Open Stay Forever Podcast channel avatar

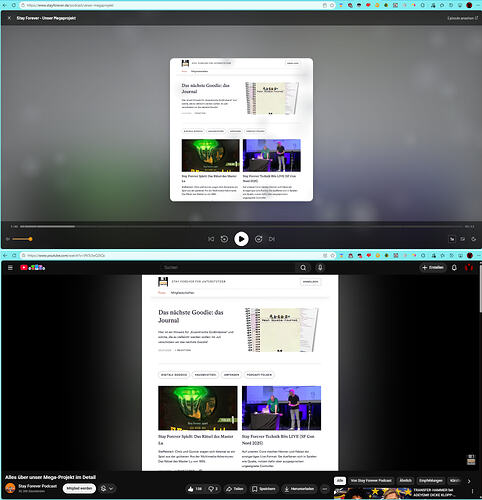[x=10, y=488]
